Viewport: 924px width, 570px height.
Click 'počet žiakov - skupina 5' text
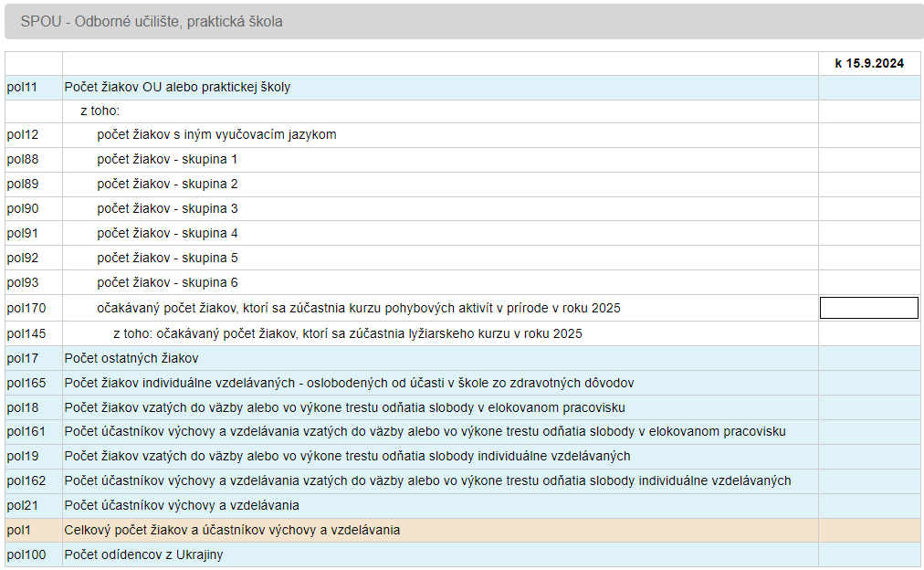[x=167, y=259]
